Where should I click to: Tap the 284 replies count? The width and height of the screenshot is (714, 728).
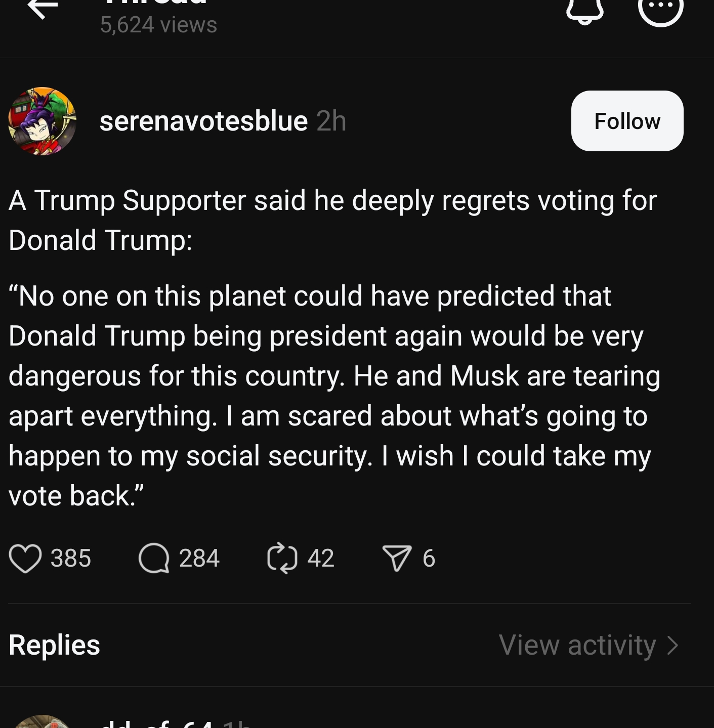[x=199, y=559]
